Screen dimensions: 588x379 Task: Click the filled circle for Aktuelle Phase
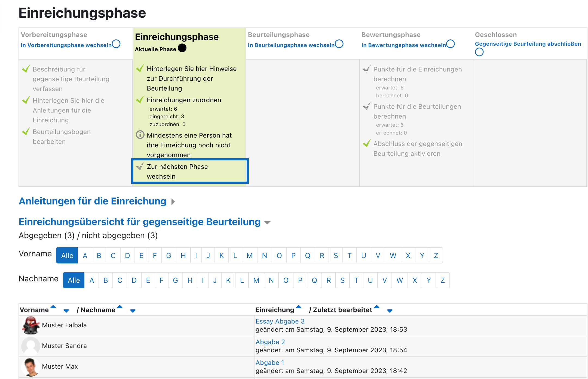pyautogui.click(x=182, y=48)
